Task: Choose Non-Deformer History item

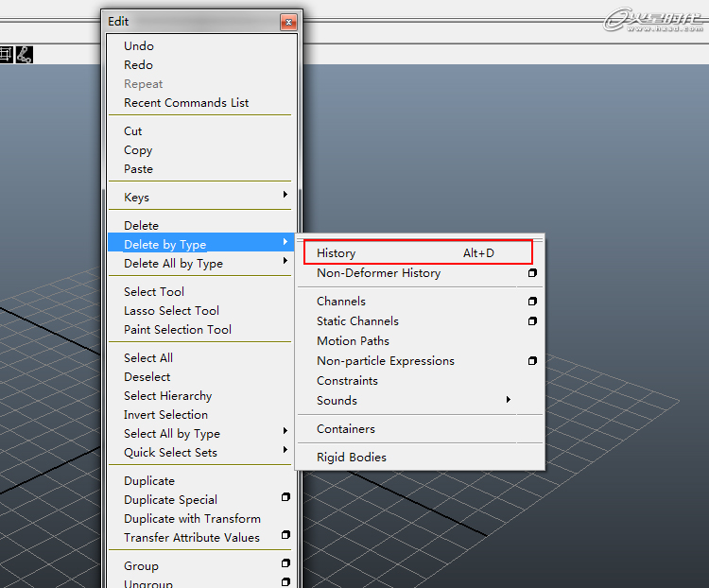Action: [378, 273]
